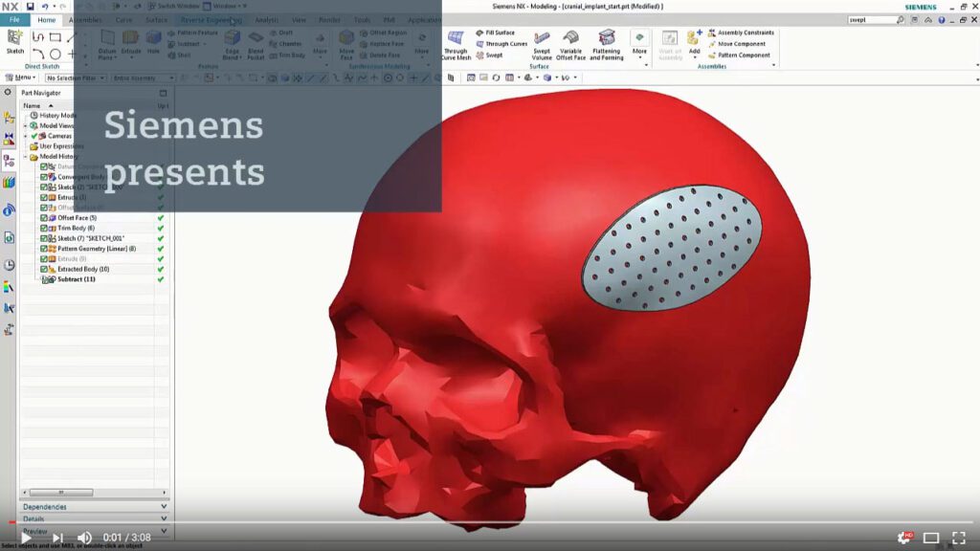
Task: Select the perforated implant in the viewport
Action: tap(672, 248)
